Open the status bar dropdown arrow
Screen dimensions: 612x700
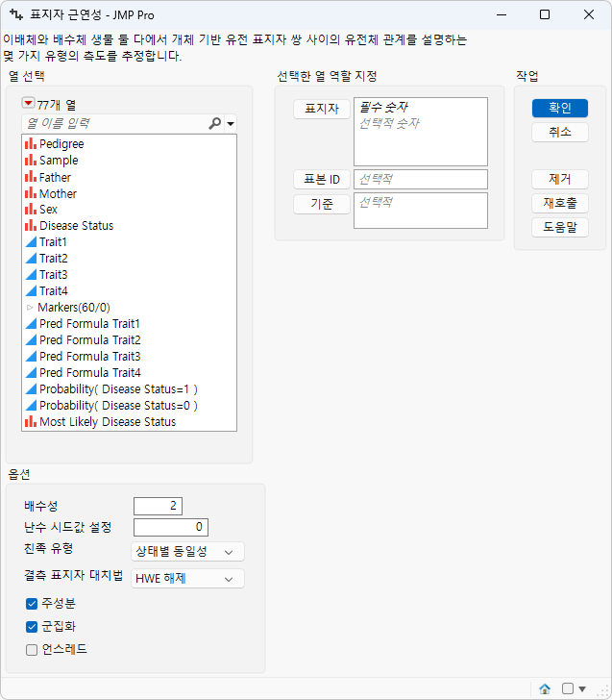[582, 688]
